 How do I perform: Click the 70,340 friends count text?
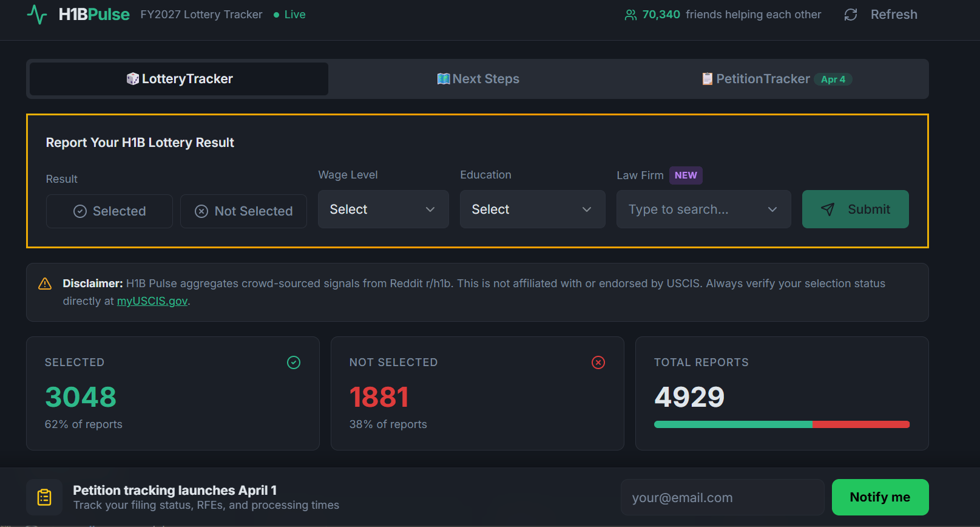pyautogui.click(x=661, y=15)
